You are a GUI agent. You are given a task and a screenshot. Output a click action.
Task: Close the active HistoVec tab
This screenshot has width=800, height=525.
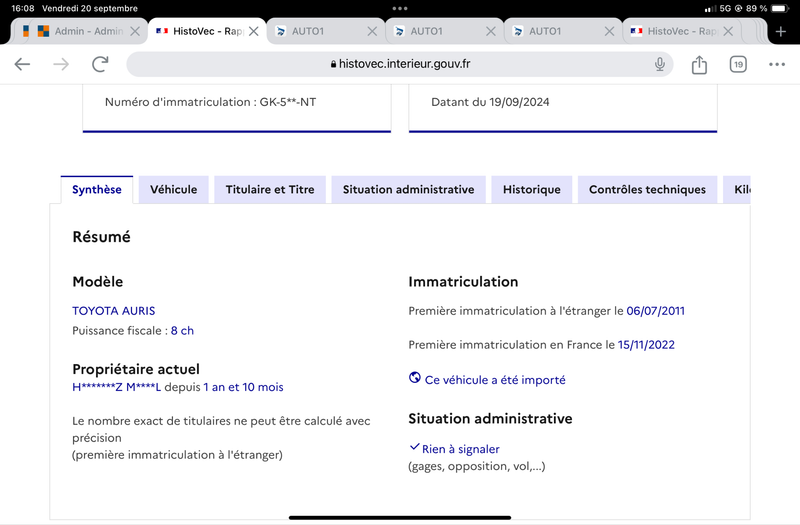tap(254, 32)
